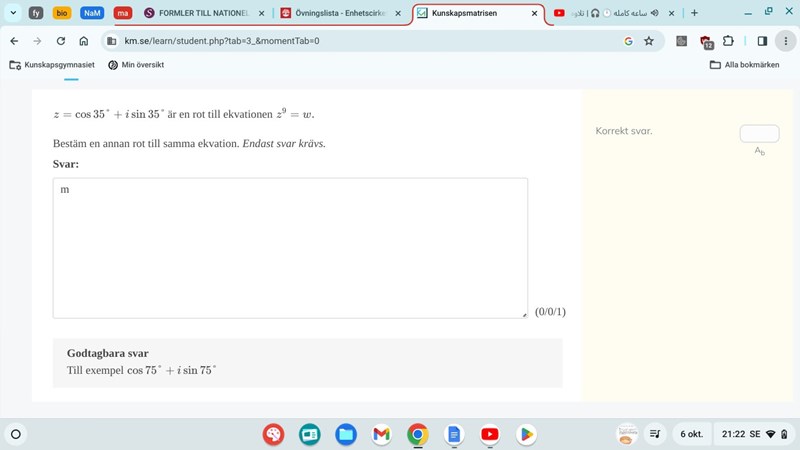Expand the Alla bokmärken folder

pyautogui.click(x=744, y=65)
